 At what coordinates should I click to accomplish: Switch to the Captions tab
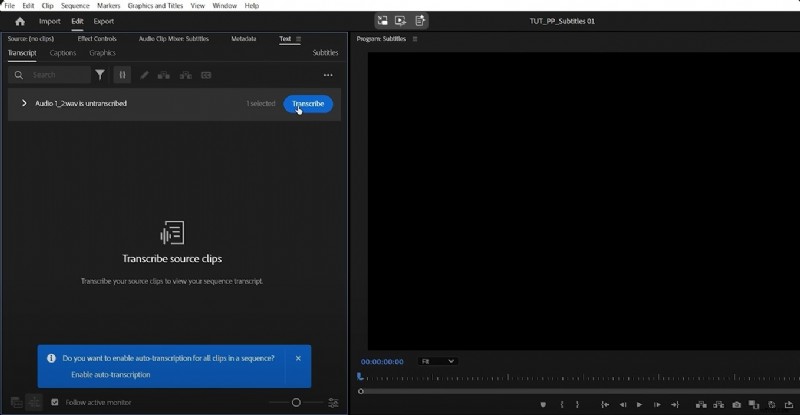coord(63,53)
